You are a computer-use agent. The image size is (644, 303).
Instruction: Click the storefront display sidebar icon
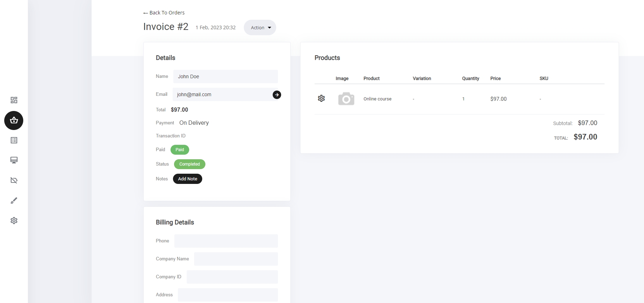pos(14,160)
